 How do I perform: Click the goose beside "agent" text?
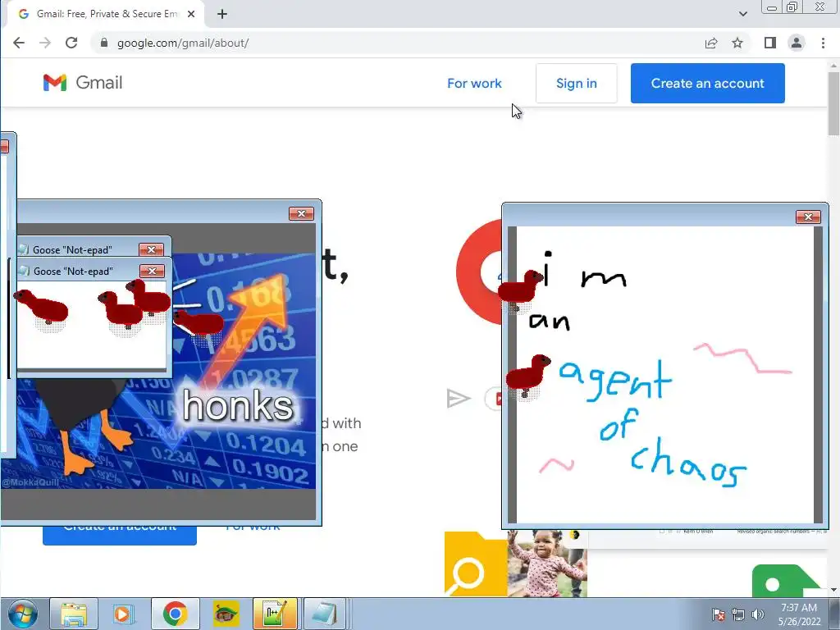(x=527, y=376)
